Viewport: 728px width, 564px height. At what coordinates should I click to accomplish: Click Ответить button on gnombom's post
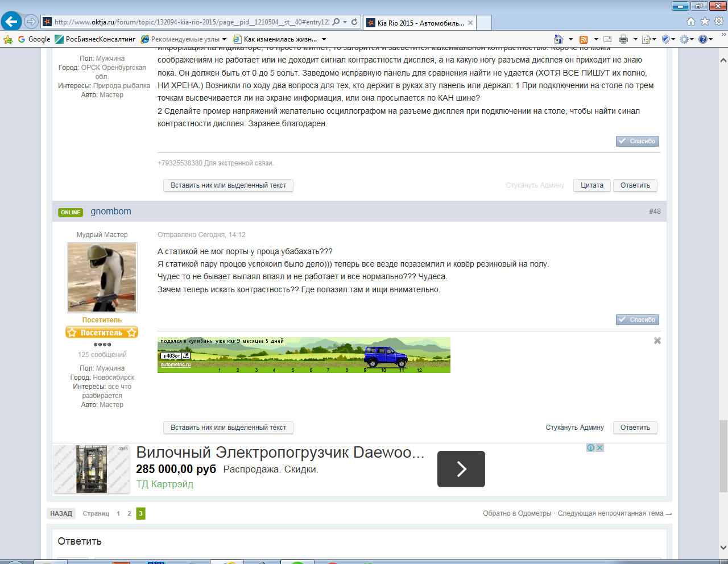coord(635,428)
